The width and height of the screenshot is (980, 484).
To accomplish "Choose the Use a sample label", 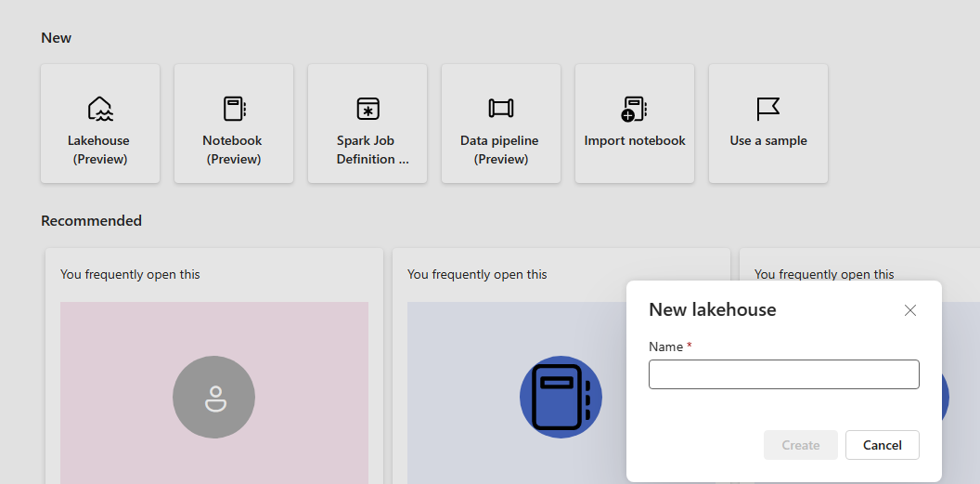I will [x=768, y=140].
